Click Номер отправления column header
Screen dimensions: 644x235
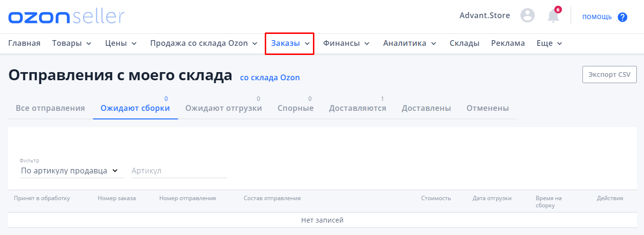click(187, 198)
